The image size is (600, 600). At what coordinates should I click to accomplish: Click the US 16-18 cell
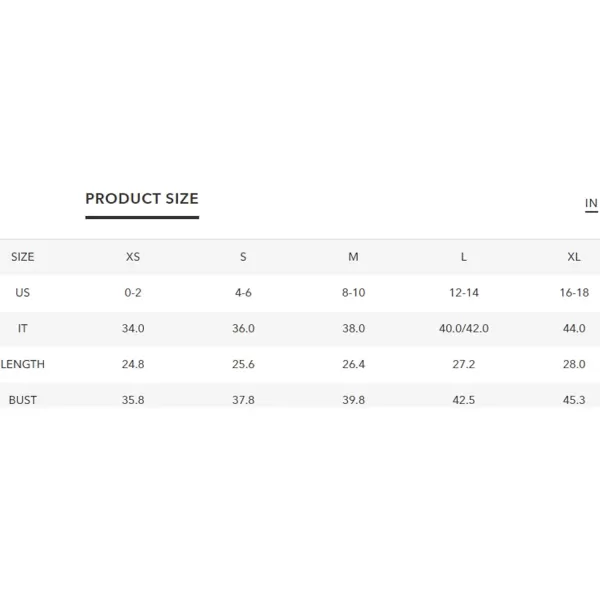point(574,293)
